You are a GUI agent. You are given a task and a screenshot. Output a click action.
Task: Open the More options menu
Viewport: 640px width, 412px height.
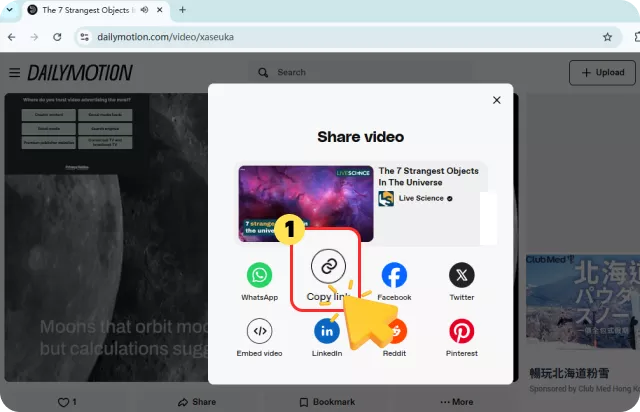click(457, 402)
